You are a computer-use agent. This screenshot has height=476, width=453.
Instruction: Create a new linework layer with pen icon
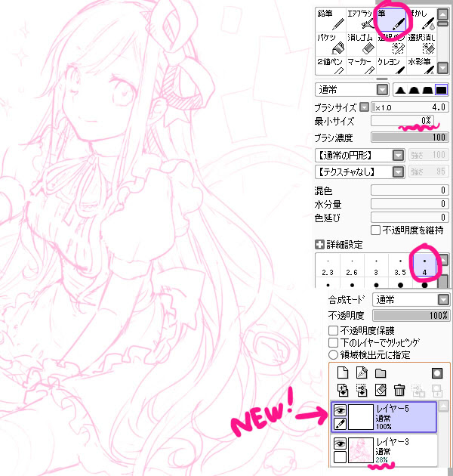tap(362, 372)
